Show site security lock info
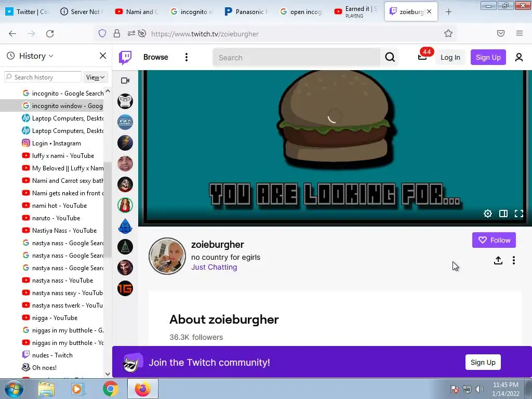This screenshot has height=399, width=532. [x=117, y=33]
